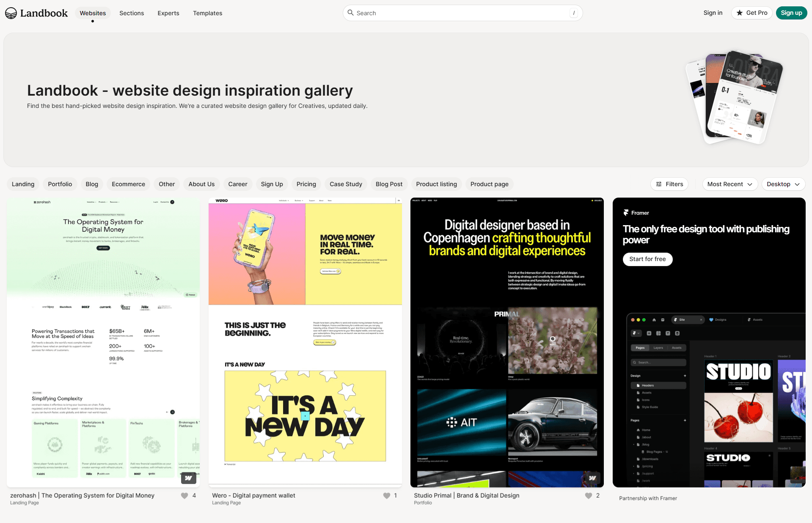Screen dimensions: 812x523
Task: Filter by Case Study category
Action: click(x=346, y=184)
